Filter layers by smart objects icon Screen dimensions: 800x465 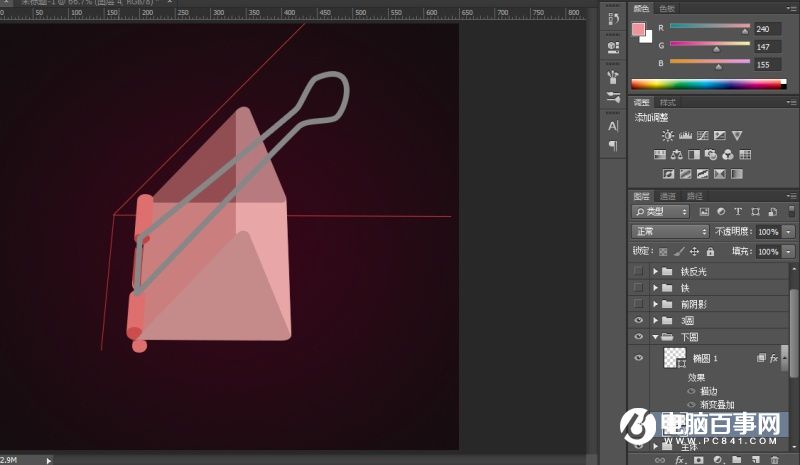coord(773,212)
